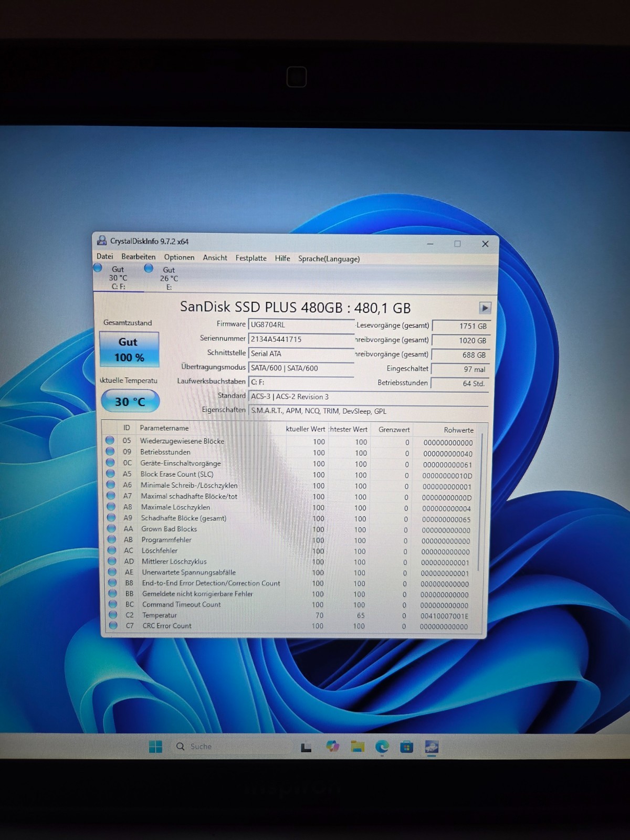Open the Datei menu
The width and height of the screenshot is (630, 840).
pos(104,256)
